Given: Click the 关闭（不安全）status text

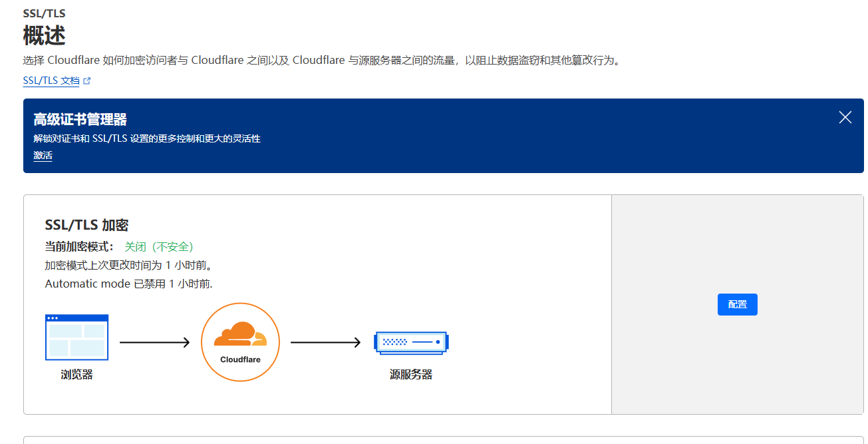Looking at the screenshot, I should tap(158, 247).
